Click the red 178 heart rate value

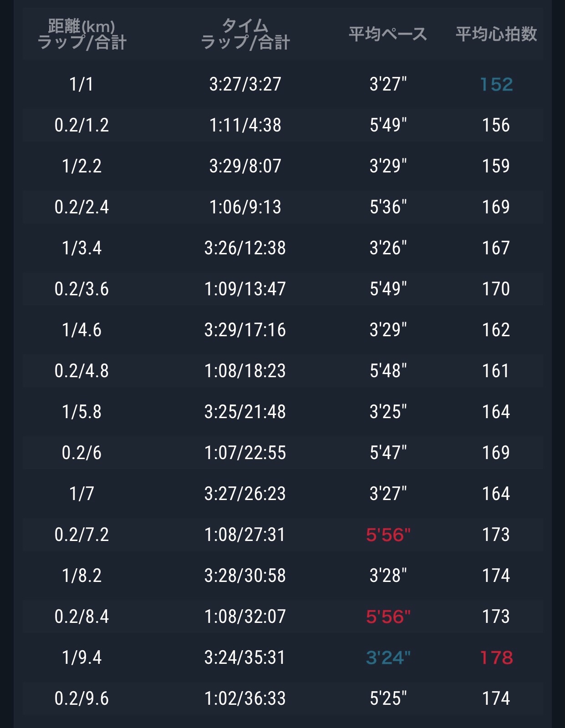click(496, 657)
